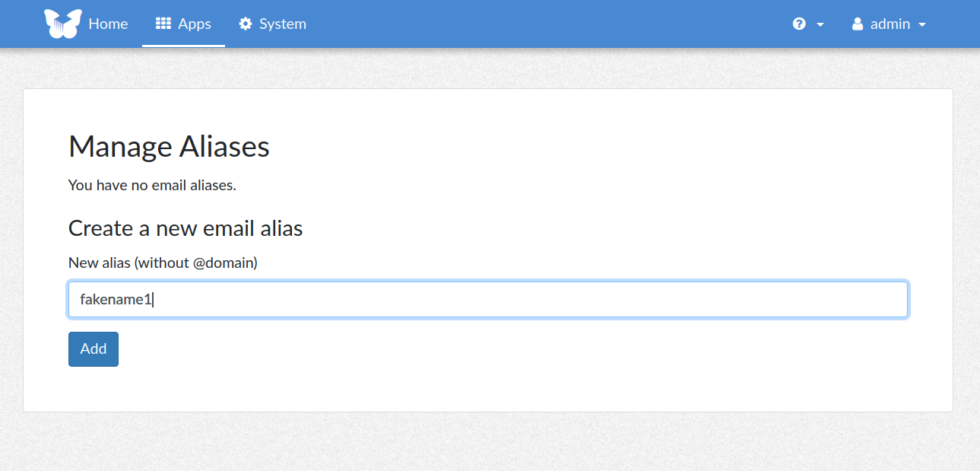The height and width of the screenshot is (471, 980).
Task: Click the Manage Aliases heading
Action: pos(169,146)
